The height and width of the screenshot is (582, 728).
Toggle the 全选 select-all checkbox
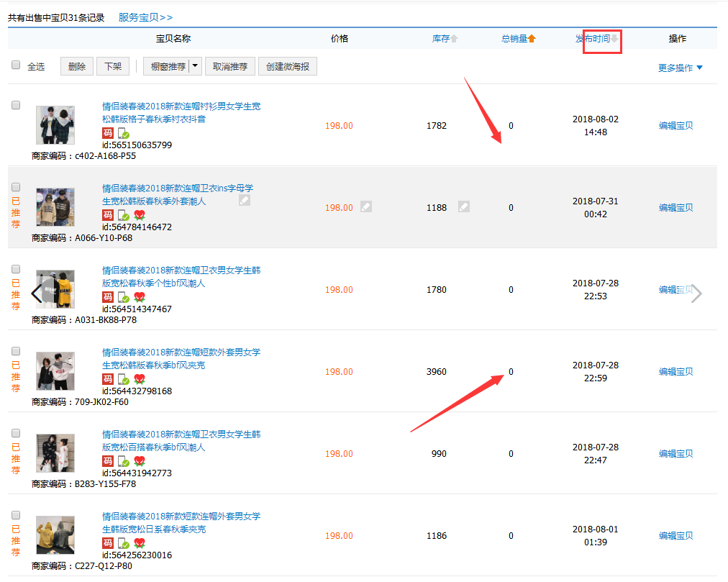click(x=16, y=65)
